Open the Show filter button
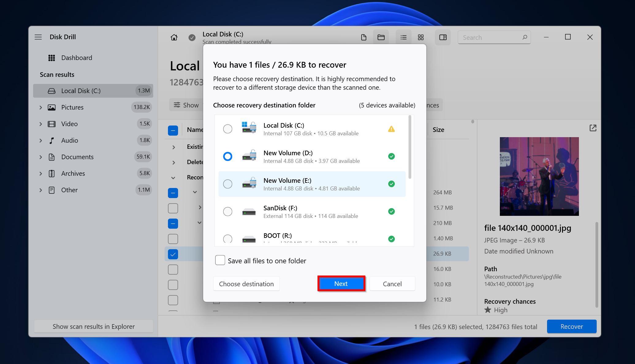 pos(186,105)
